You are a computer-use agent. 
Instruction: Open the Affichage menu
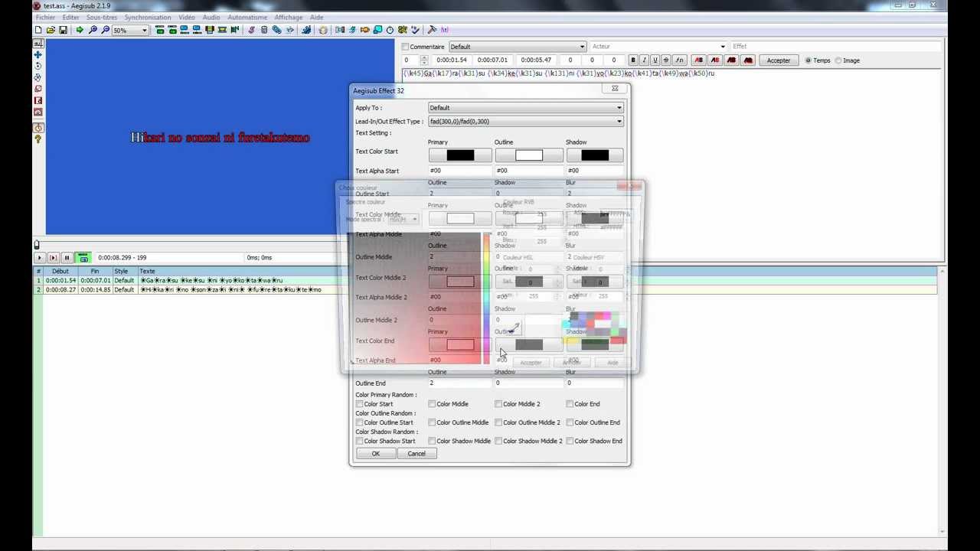pos(289,17)
